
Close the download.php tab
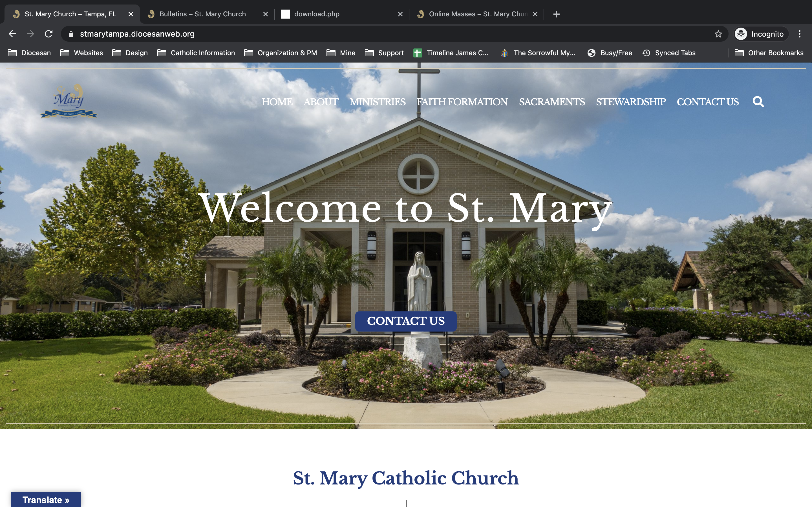click(x=400, y=14)
